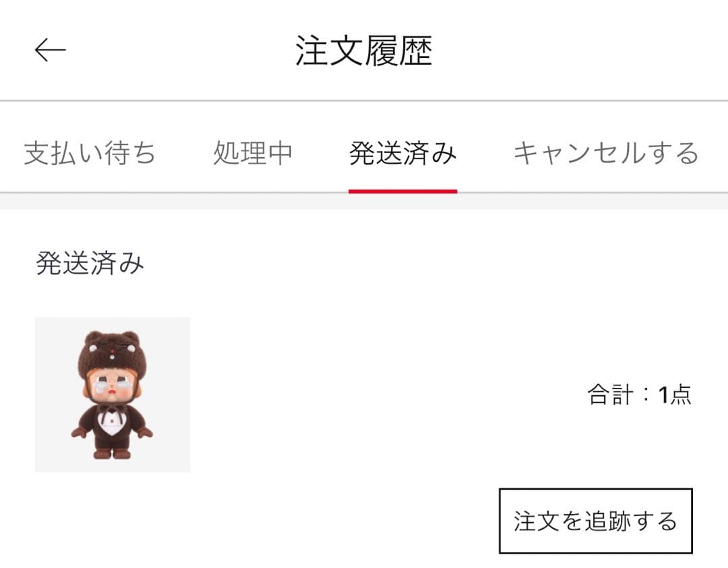Image resolution: width=728 pixels, height=568 pixels.
Task: Show orders currently processing tab
Action: [x=253, y=153]
